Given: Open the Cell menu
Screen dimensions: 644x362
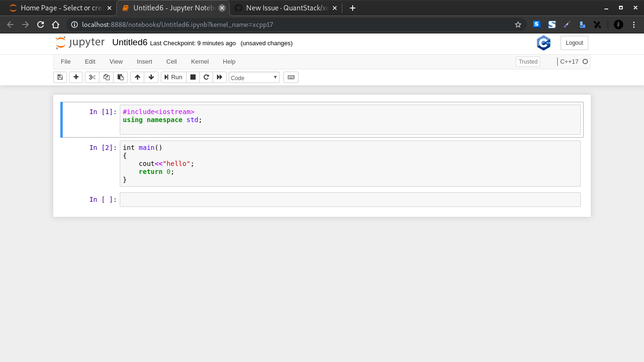Looking at the screenshot, I should [x=171, y=61].
